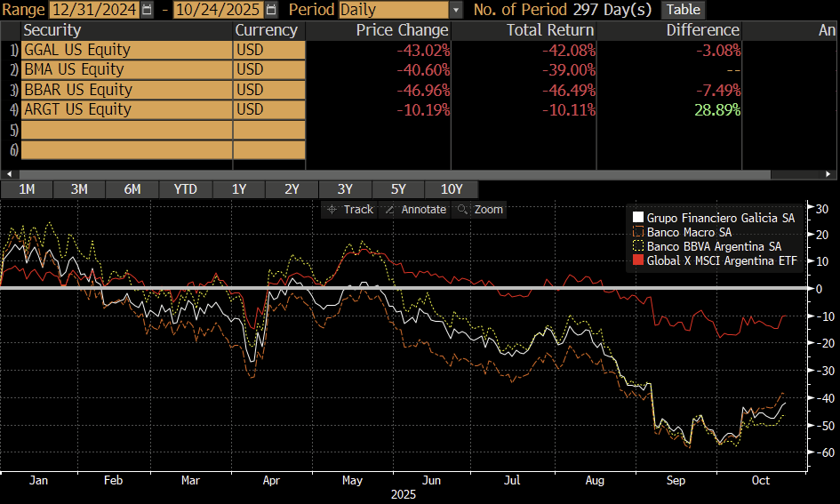This screenshot has height=504, width=840.
Task: Switch chart range to 6M
Action: click(132, 189)
